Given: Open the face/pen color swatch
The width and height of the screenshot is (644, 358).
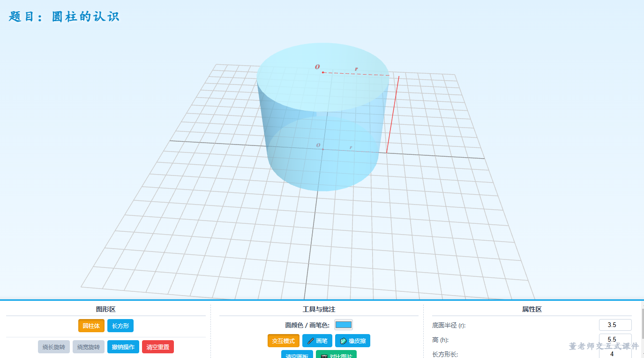Looking at the screenshot, I should [344, 325].
